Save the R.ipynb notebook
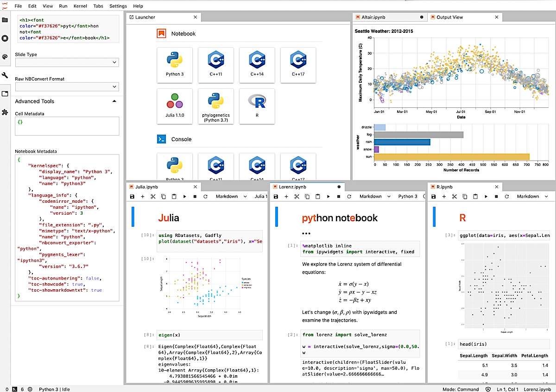This screenshot has height=392, width=556. click(433, 196)
